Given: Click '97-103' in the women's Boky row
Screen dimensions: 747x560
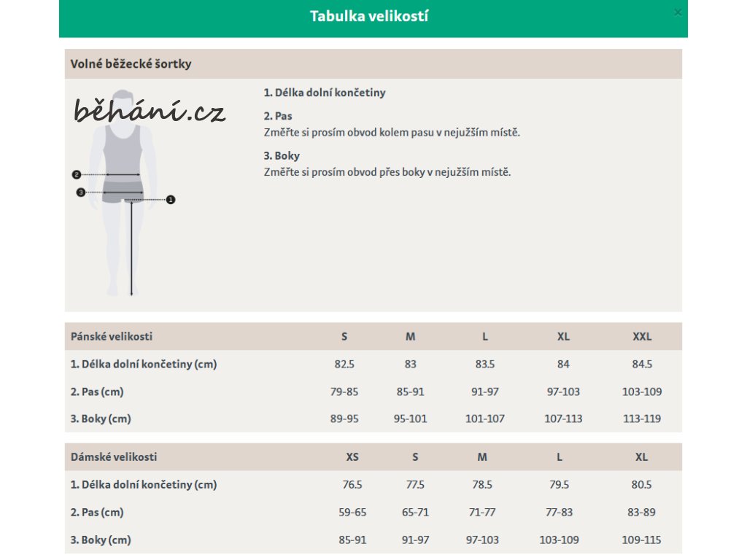Looking at the screenshot, I should 482,540.
